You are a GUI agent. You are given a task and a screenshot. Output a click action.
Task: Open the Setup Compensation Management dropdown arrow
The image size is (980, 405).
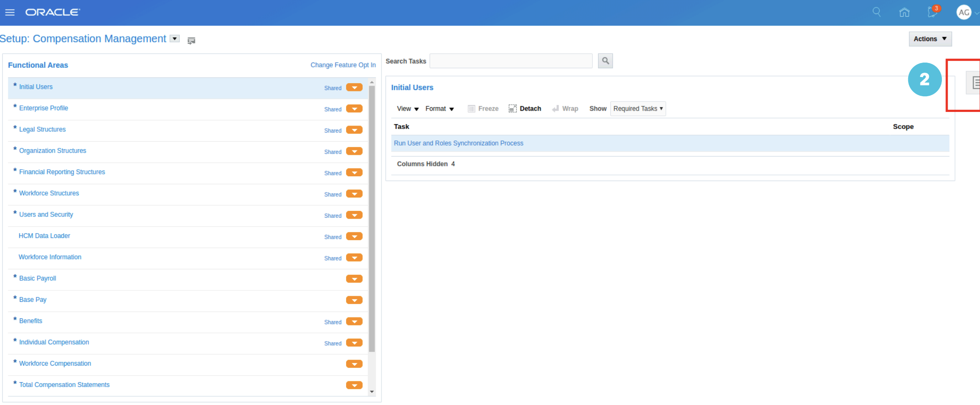[x=175, y=38]
